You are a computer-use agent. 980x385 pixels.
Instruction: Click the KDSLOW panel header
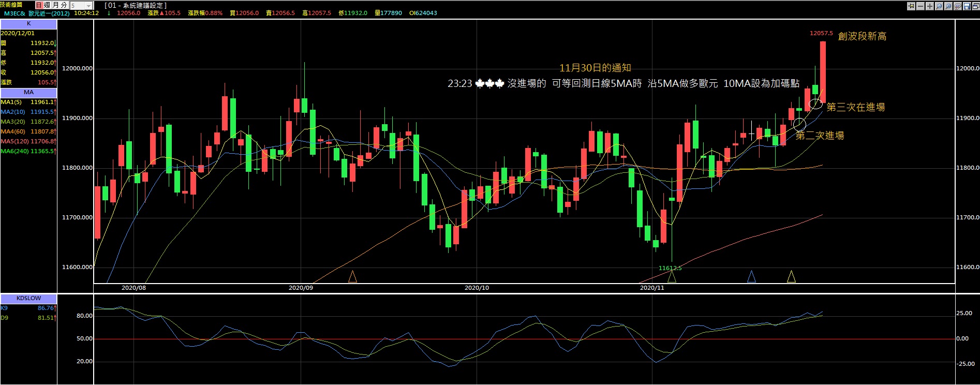(28, 299)
